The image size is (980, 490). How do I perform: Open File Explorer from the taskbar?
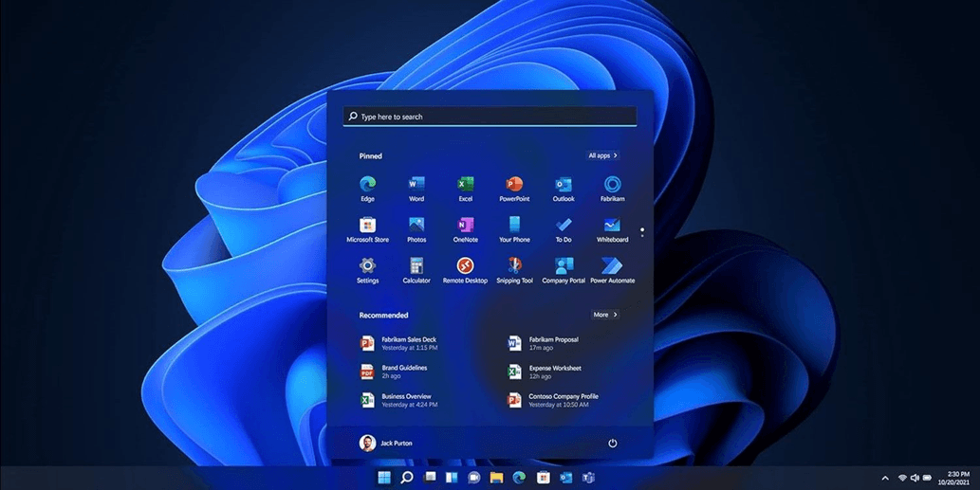496,478
